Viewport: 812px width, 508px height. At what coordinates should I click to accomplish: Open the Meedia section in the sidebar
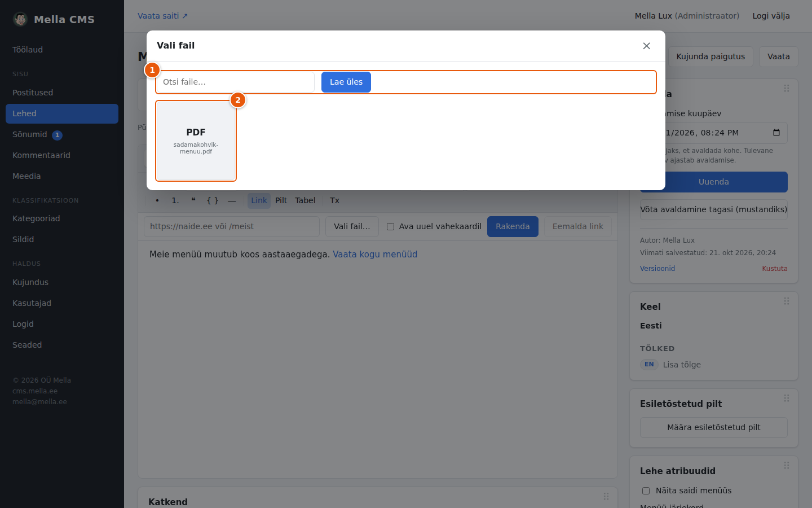(x=62, y=176)
